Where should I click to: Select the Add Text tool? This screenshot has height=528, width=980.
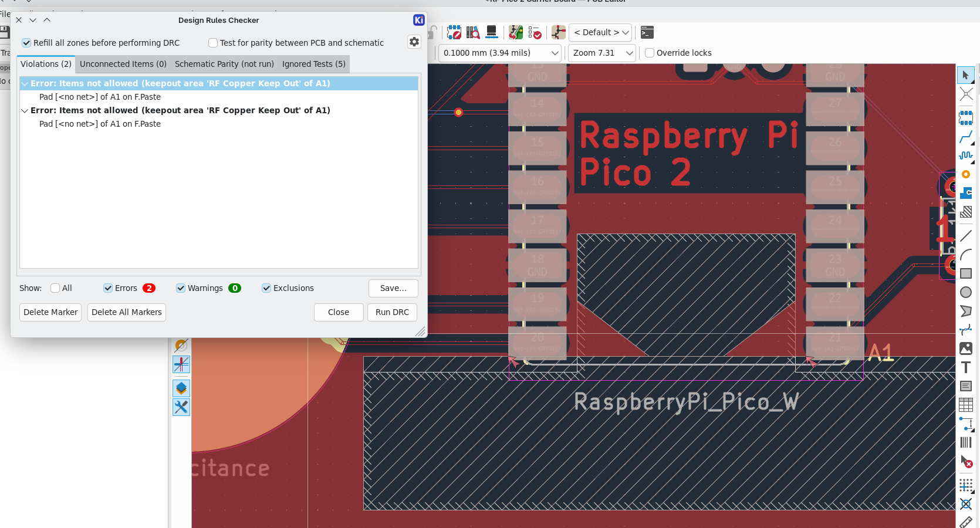[x=966, y=367]
